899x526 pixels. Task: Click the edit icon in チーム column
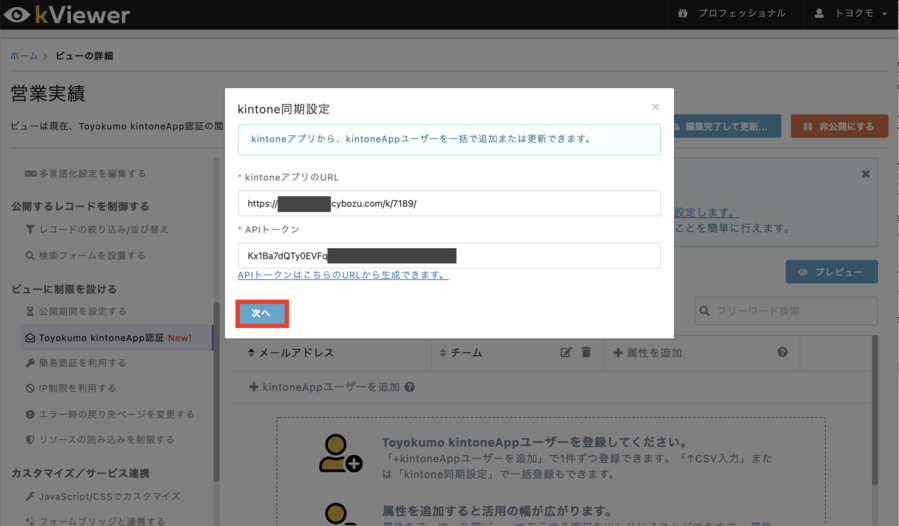(566, 352)
